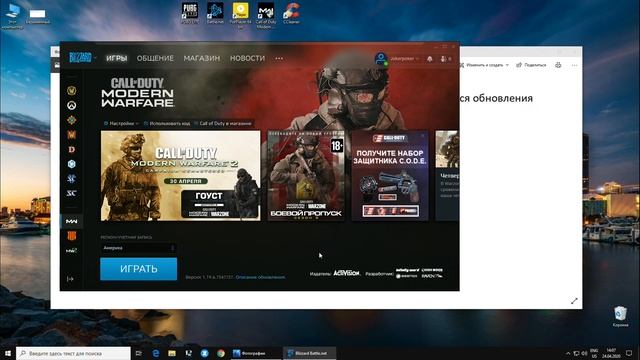Open the НОВОСТИ tab
Screen dimensions: 640x360
tap(247, 58)
